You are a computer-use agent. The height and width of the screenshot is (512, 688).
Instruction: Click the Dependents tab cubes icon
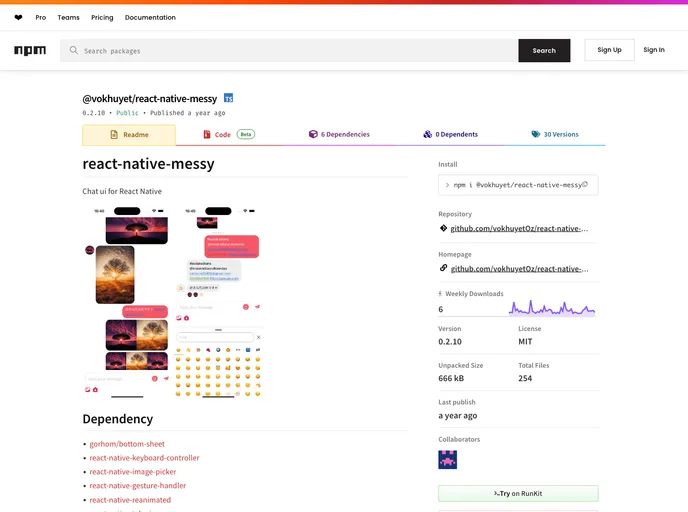tap(427, 134)
